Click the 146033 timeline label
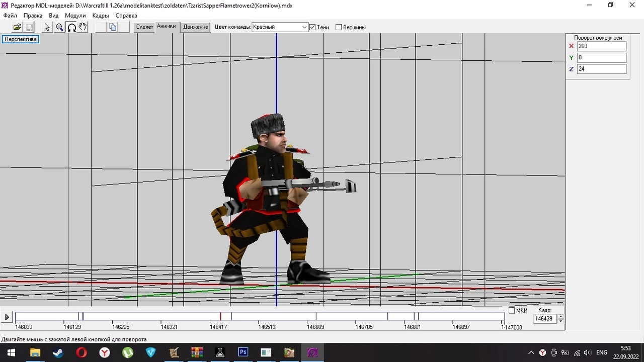This screenshot has height=362, width=644. pyautogui.click(x=24, y=327)
